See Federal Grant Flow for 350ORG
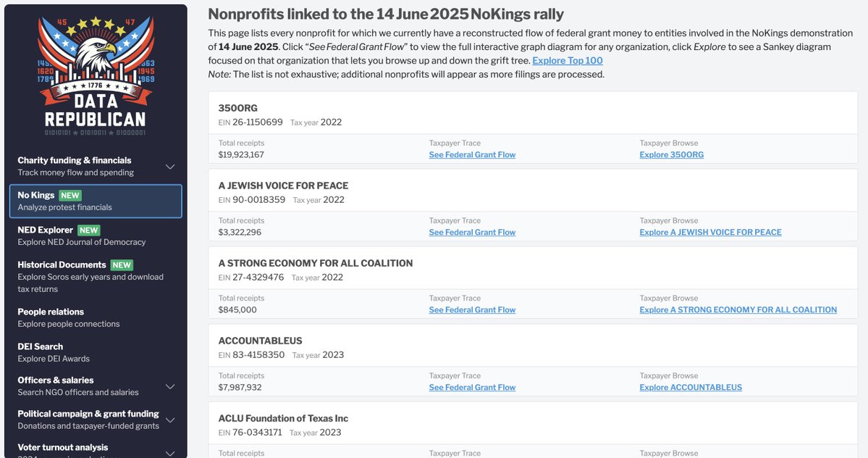The image size is (868, 458). (472, 154)
